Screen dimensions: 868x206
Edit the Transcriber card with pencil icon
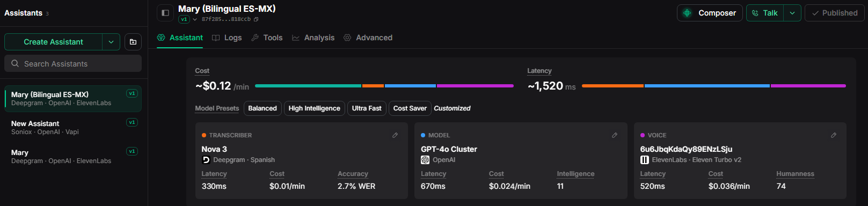[395, 135]
